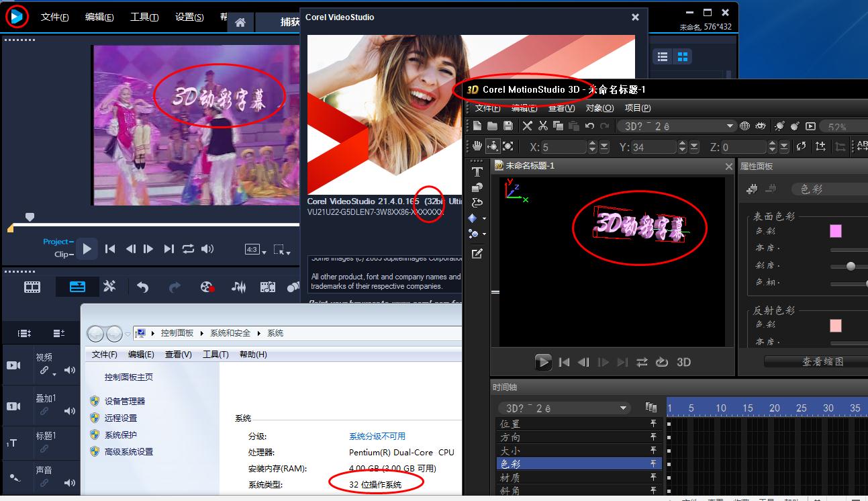Click the Insert Geometric Object tool

coord(477,188)
